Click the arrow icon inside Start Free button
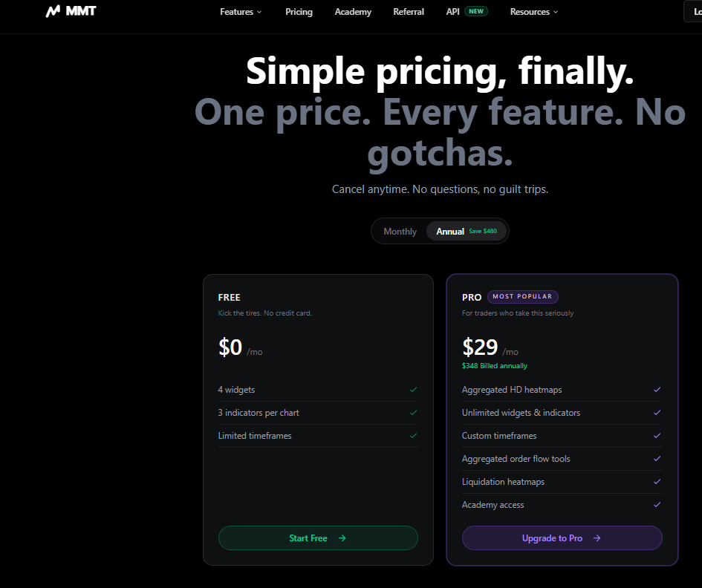 (x=341, y=538)
